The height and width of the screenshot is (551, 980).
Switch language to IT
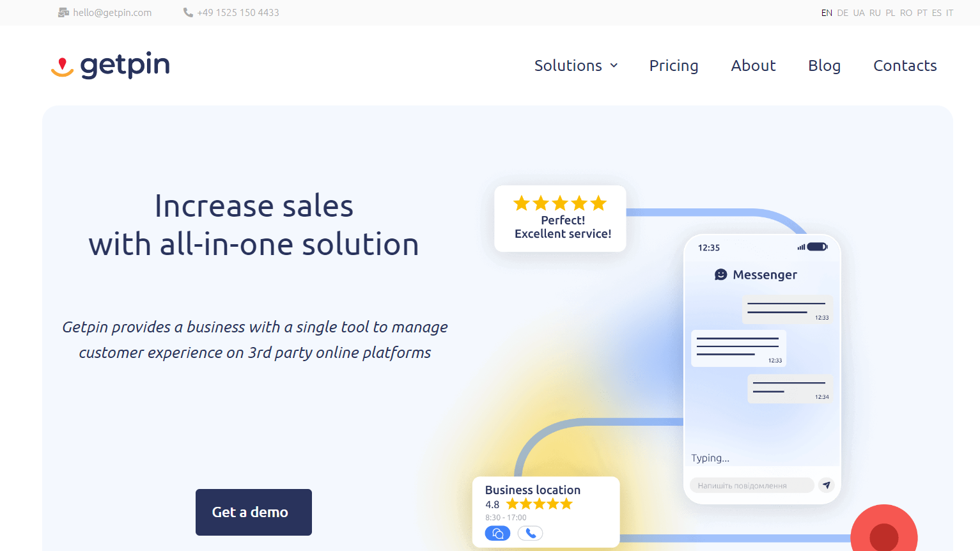coord(949,13)
